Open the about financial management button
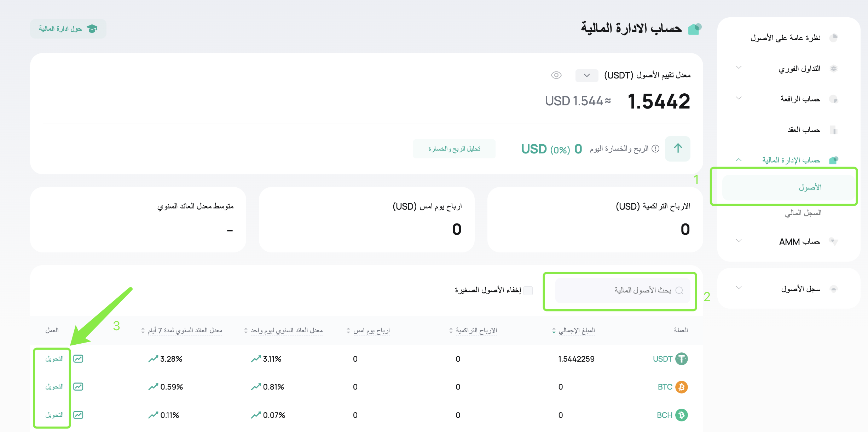The height and width of the screenshot is (432, 868). (68, 29)
